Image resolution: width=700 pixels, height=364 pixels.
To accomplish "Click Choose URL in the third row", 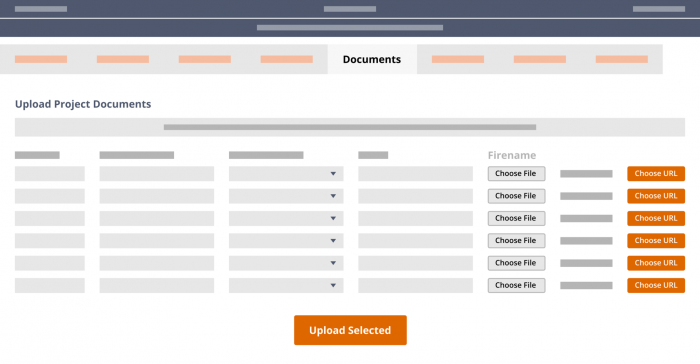I will [x=656, y=218].
